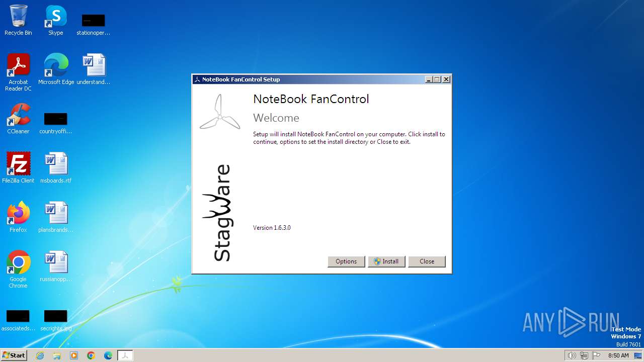Open Action Center flag tray icon
This screenshot has width=644, height=362.
596,355
